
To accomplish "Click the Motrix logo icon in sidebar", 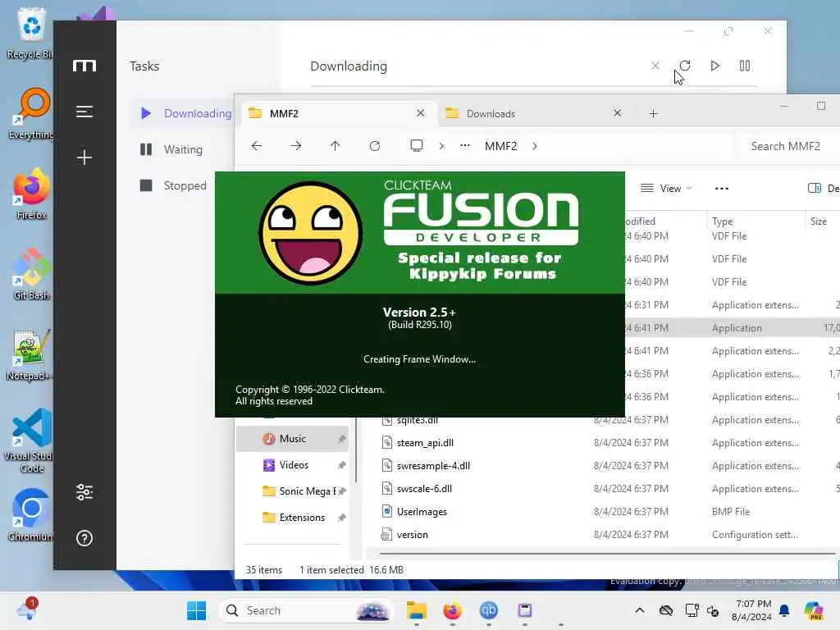I will coord(84,66).
